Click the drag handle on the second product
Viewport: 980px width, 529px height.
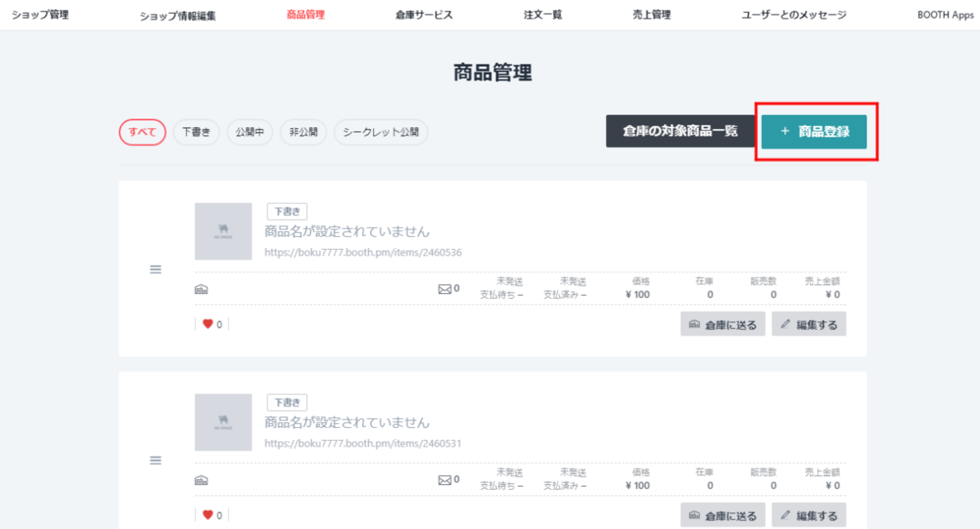point(155,460)
